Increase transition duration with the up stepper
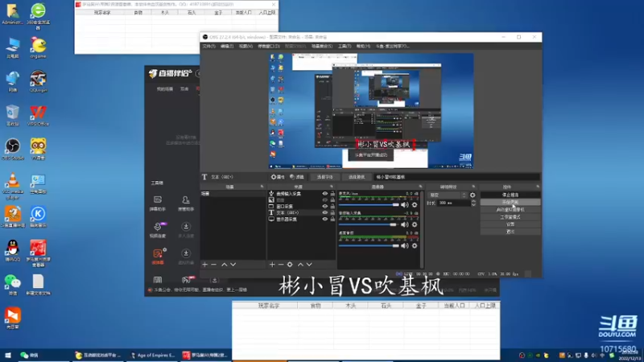 pos(473,201)
